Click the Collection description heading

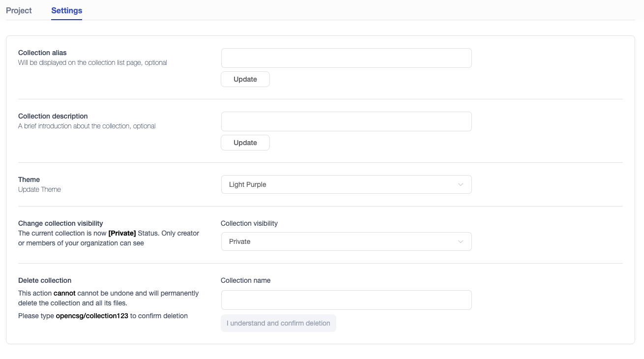[53, 116]
